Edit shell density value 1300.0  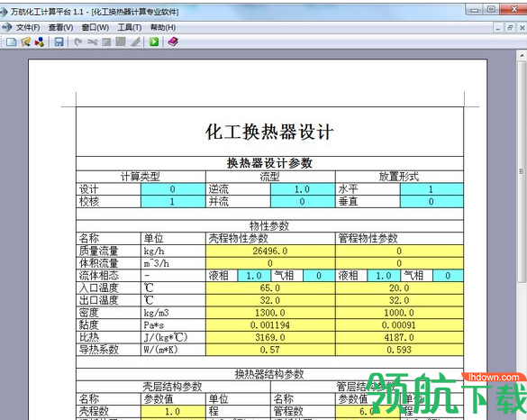[x=270, y=313]
